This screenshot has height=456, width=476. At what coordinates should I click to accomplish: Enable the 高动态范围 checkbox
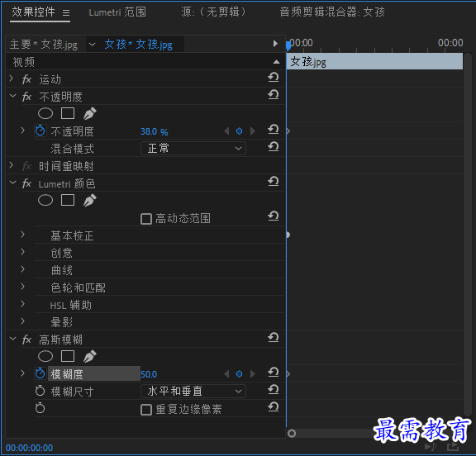coord(146,219)
